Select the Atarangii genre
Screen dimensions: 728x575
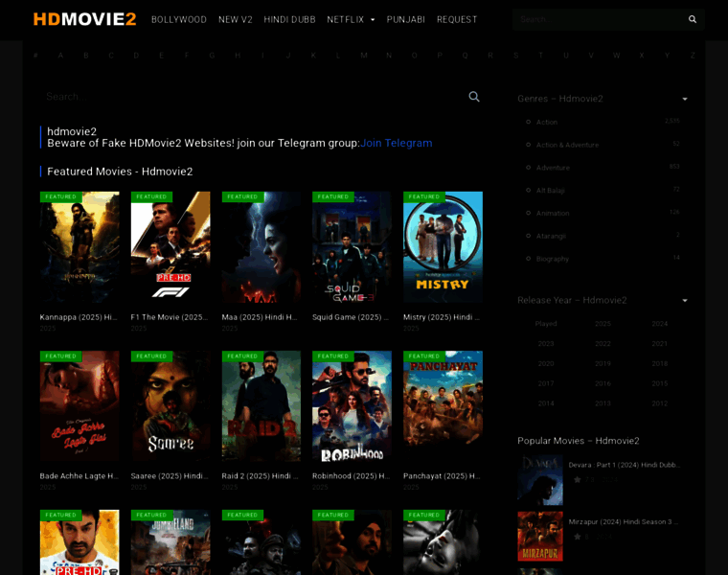click(551, 236)
